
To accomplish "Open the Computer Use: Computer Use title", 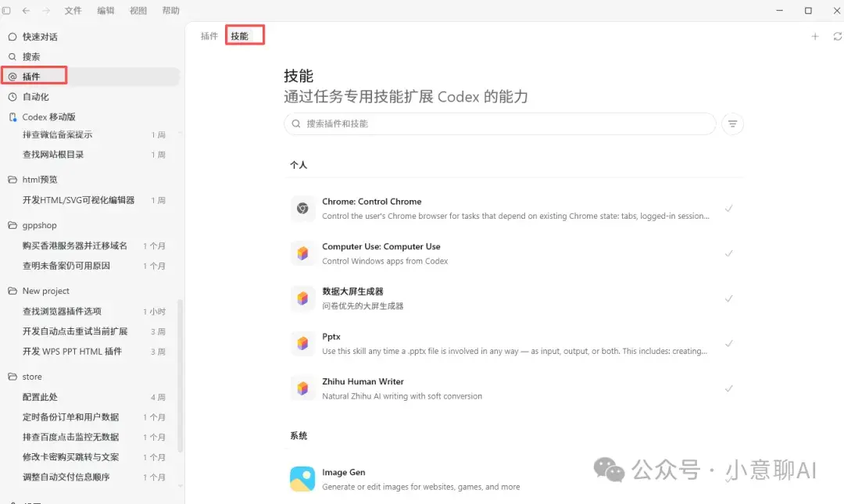I will point(381,246).
